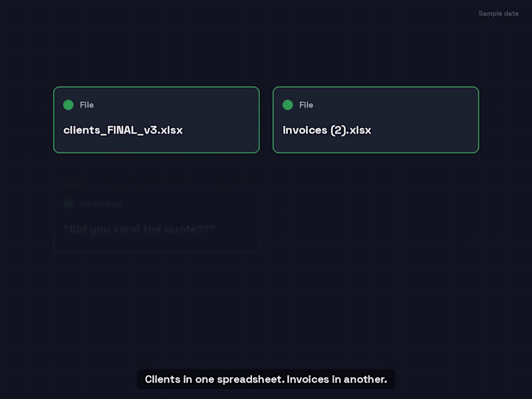The width and height of the screenshot is (532, 399).
Task: Select the "Did you send the quote??" message
Action: [139, 229]
